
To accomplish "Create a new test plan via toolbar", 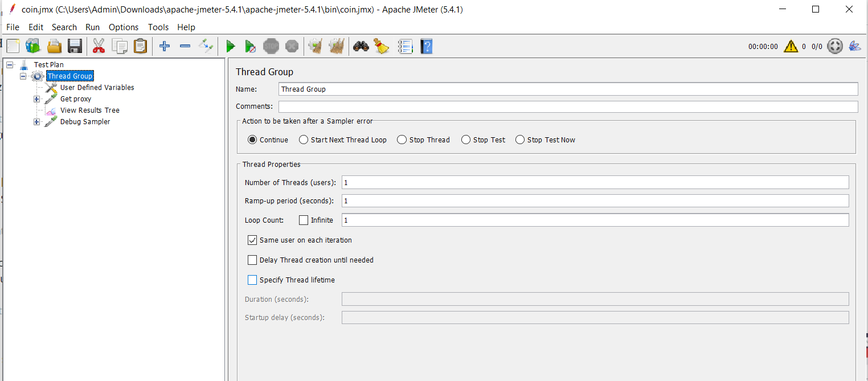I will pyautogui.click(x=13, y=46).
